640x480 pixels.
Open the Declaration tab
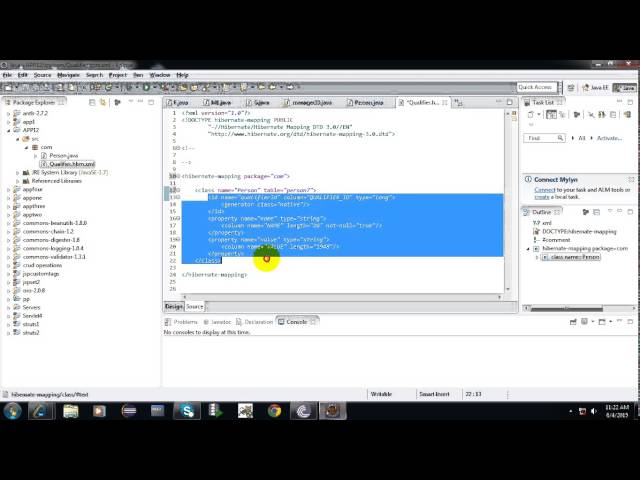[x=254, y=322]
